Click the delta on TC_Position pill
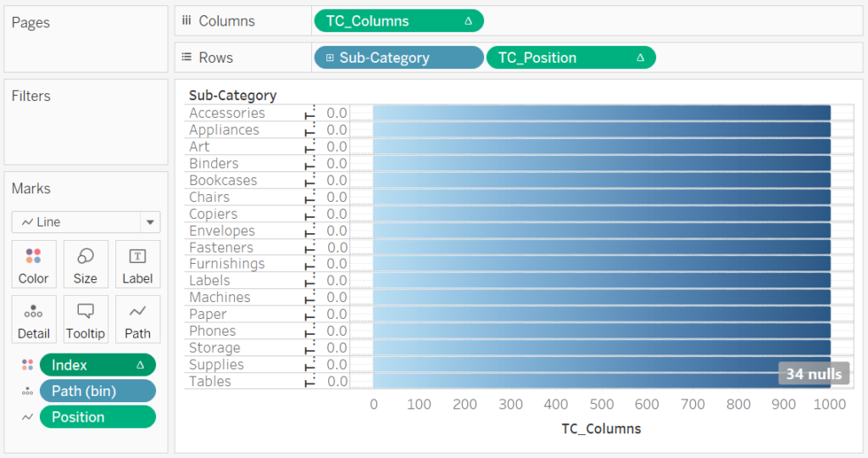This screenshot has width=868, height=458. (641, 58)
